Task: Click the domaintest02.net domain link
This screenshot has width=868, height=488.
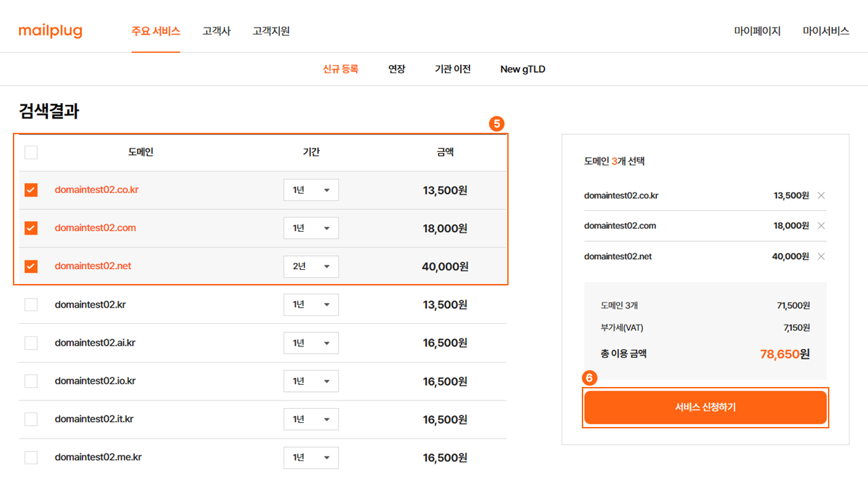Action: (93, 266)
